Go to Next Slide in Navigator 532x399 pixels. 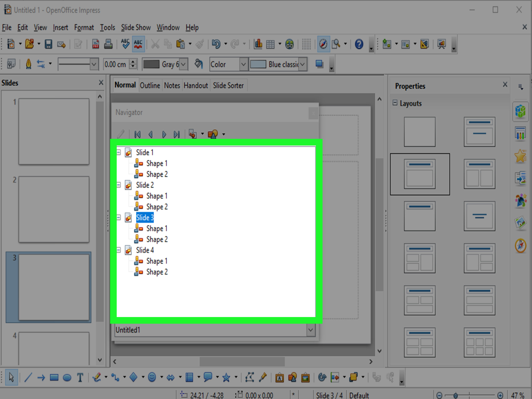pyautogui.click(x=164, y=134)
